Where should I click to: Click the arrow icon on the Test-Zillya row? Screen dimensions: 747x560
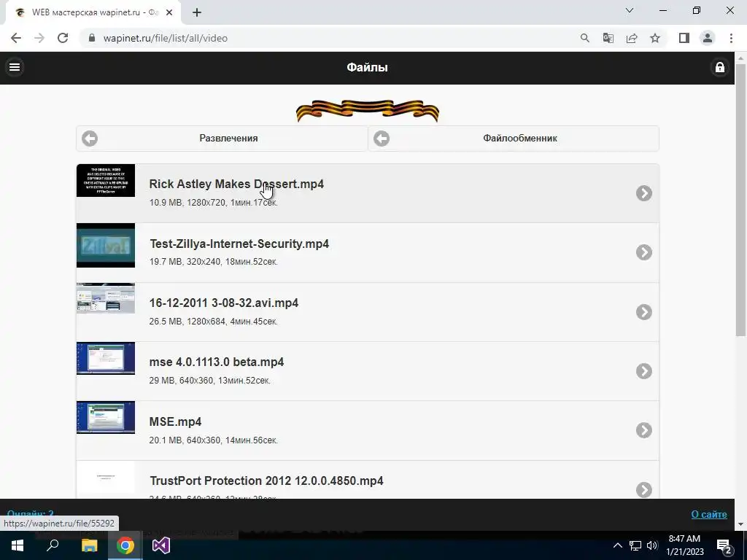(x=643, y=252)
